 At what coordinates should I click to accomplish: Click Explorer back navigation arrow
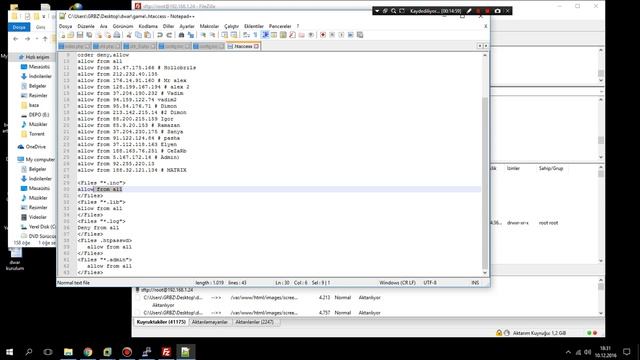[x=16, y=39]
